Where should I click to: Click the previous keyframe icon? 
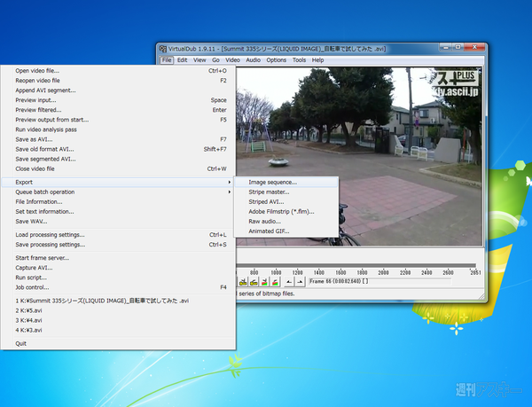click(x=242, y=281)
